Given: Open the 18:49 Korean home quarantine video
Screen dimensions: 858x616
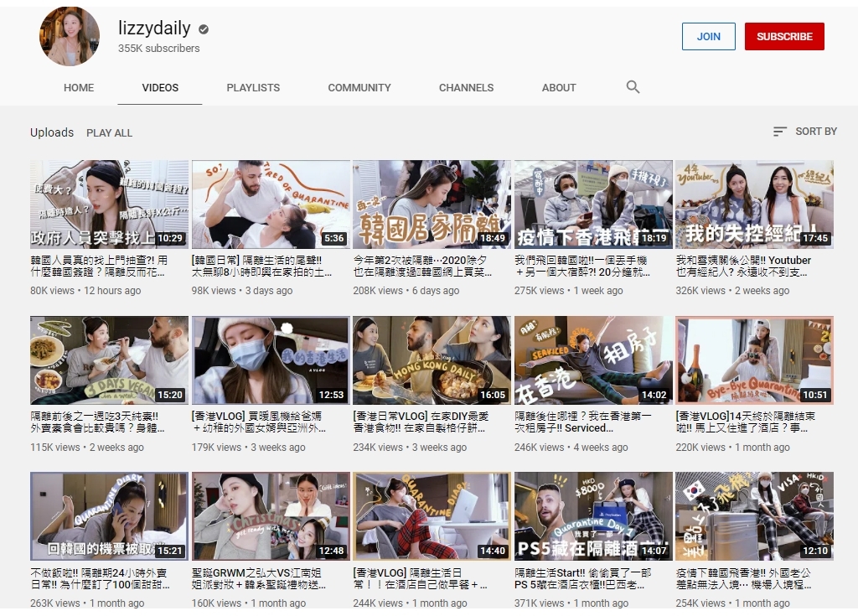Looking at the screenshot, I should pos(432,204).
